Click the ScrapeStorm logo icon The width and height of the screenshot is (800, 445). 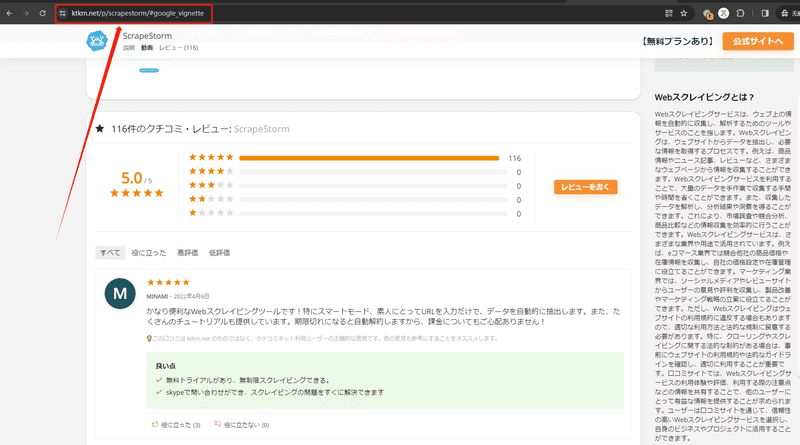click(x=97, y=41)
